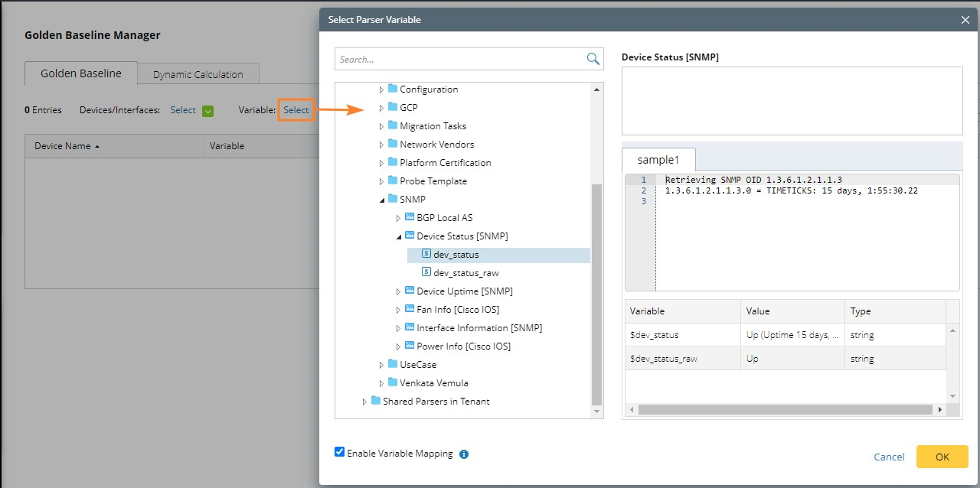Click the green Devices/Interfaces dropdown icon
Viewport: 980px width, 488px height.
tap(208, 111)
